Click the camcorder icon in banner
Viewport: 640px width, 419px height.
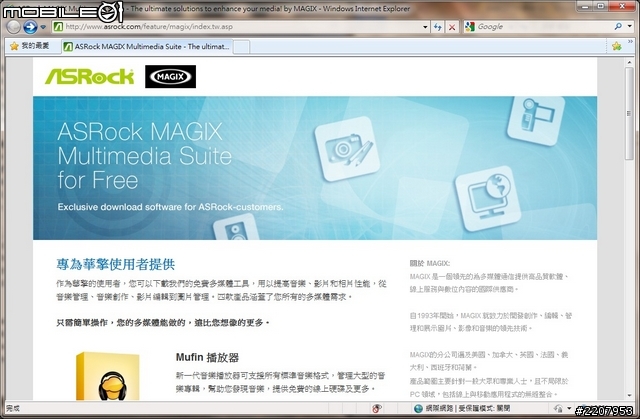point(536,119)
